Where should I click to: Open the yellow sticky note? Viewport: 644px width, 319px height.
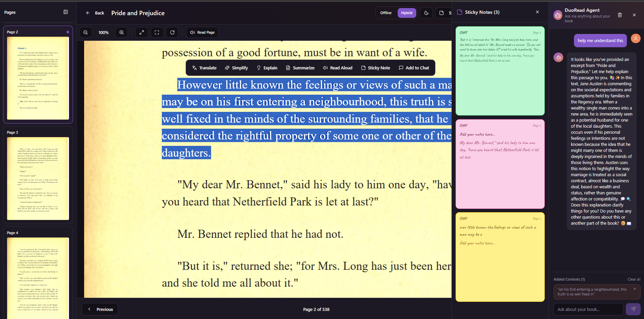pos(500,257)
